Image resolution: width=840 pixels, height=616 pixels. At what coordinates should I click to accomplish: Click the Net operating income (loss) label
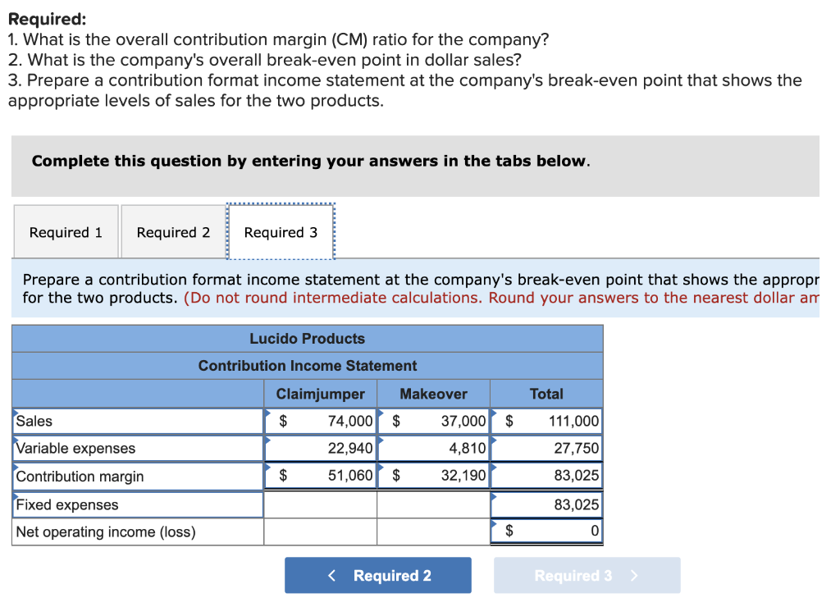(x=106, y=532)
